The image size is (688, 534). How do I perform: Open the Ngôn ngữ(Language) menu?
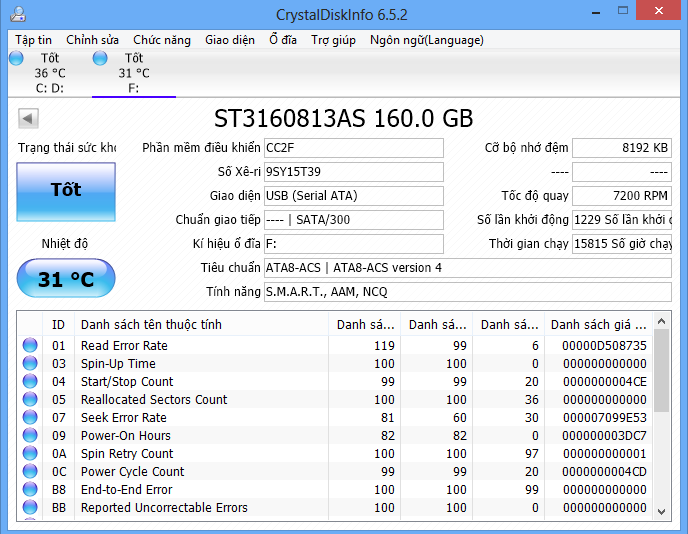point(426,40)
